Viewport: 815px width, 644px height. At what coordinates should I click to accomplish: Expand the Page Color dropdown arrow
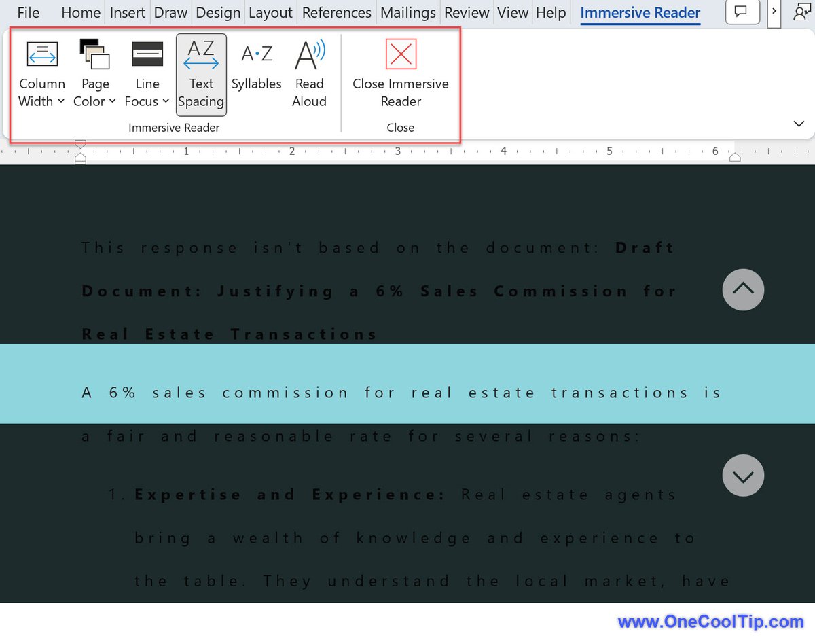pyautogui.click(x=111, y=101)
